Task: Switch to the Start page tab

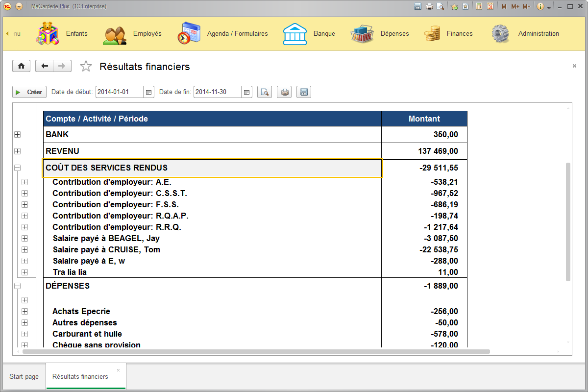Action: 24,376
